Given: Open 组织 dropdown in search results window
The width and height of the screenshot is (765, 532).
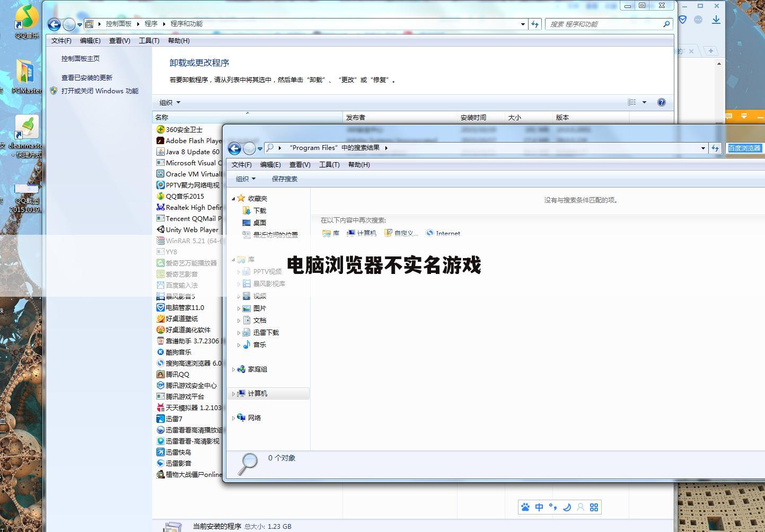Looking at the screenshot, I should coord(245,179).
